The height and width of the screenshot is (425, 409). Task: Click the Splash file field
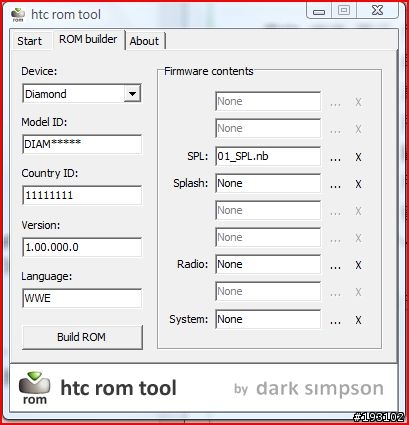[268, 183]
